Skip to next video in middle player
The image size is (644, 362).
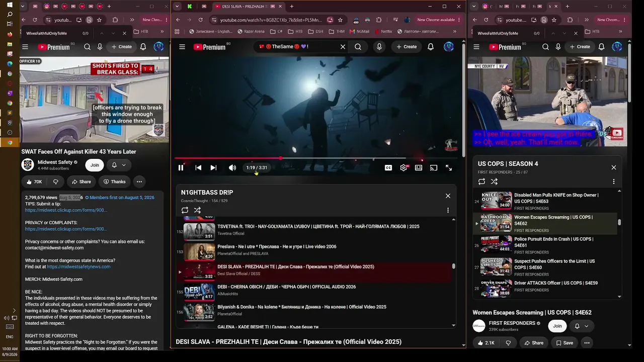coord(213,168)
